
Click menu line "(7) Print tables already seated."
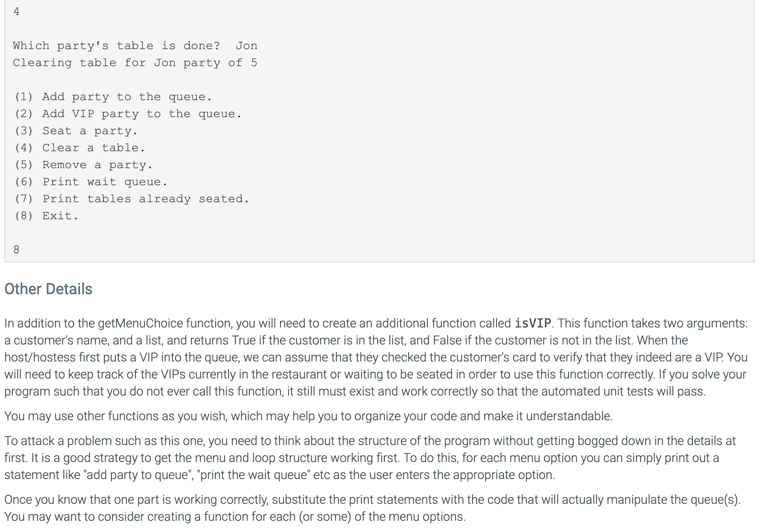coord(131,199)
